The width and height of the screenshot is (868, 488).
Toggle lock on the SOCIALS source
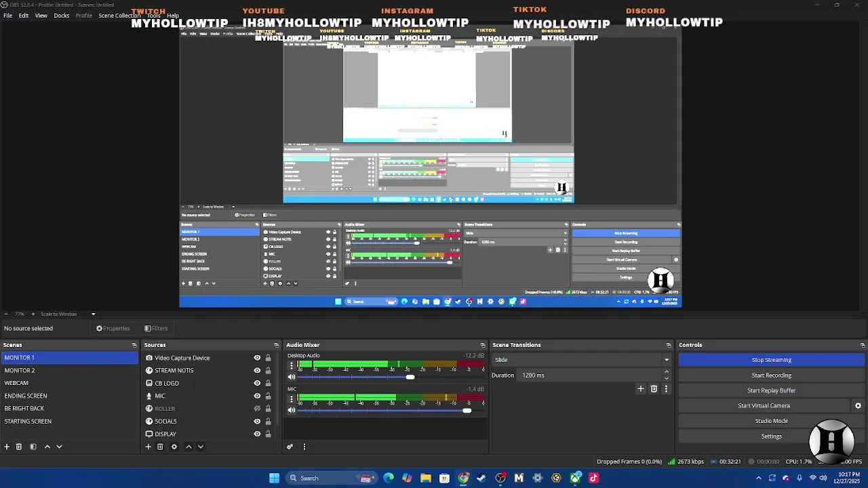click(268, 421)
